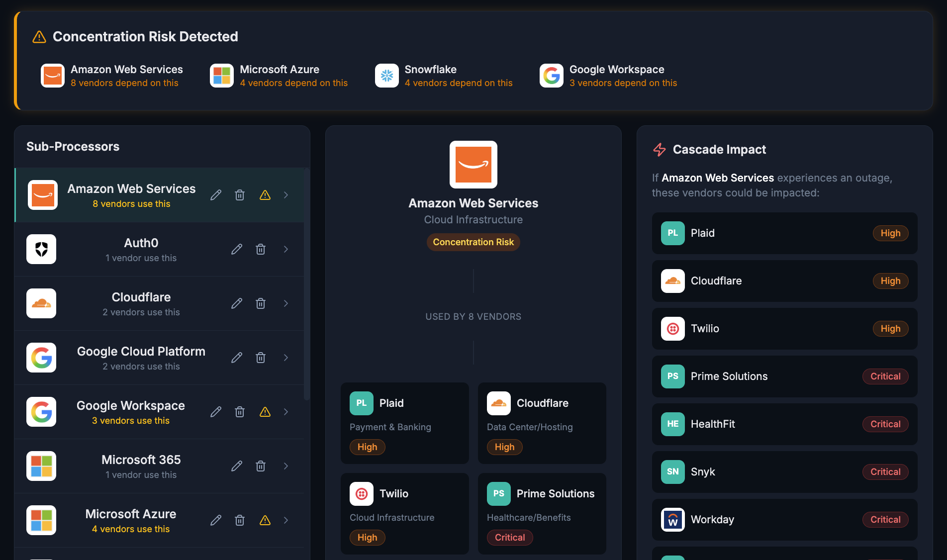The image size is (947, 560).
Task: Select Workday in Cascade Impact list
Action: pos(784,520)
